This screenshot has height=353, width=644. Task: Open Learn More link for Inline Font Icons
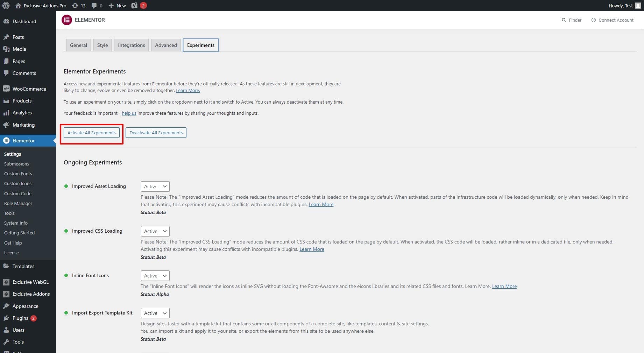click(x=504, y=286)
